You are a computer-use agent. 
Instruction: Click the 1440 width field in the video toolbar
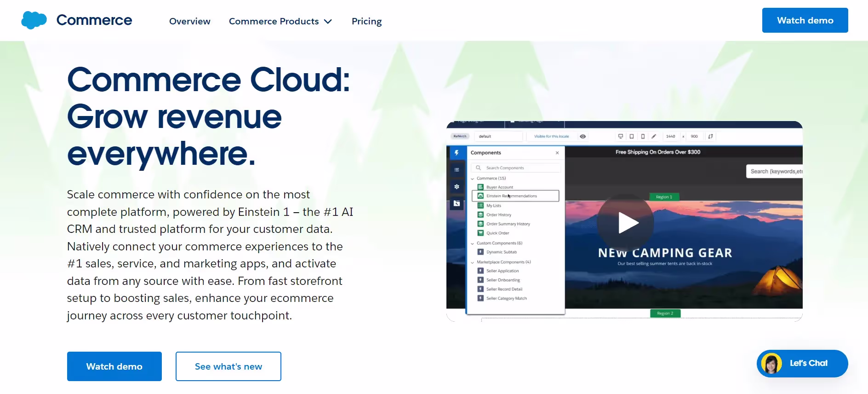[671, 136]
